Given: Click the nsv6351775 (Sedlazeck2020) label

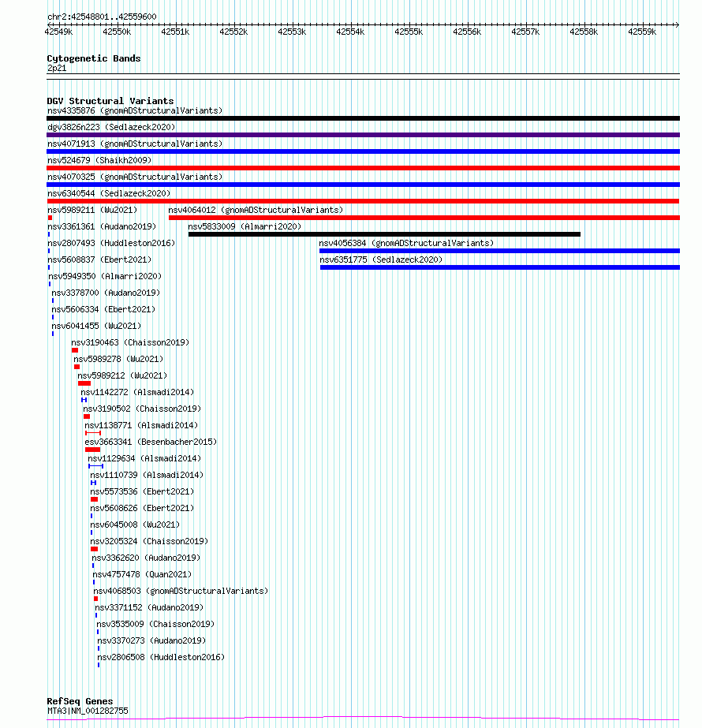Looking at the screenshot, I should pos(381,259).
